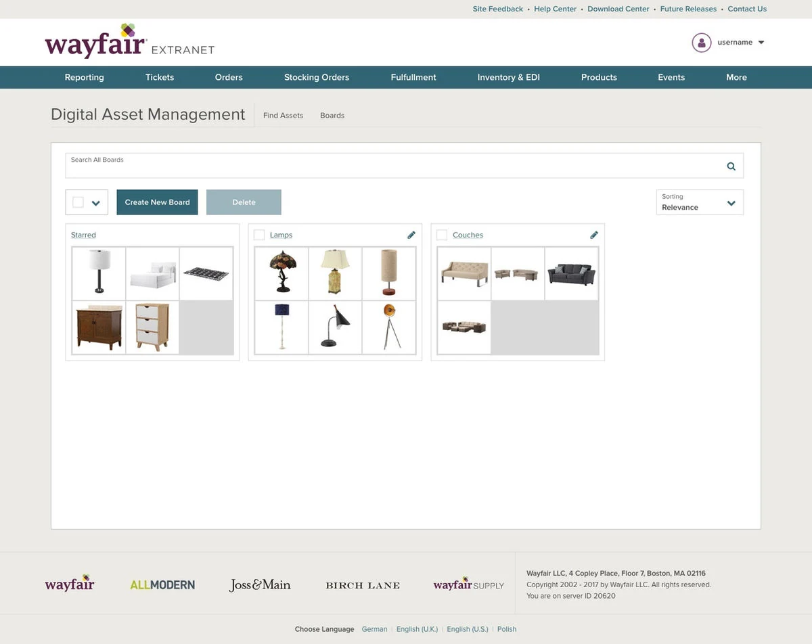
Task: Open the Site Feedback link
Action: tap(497, 9)
